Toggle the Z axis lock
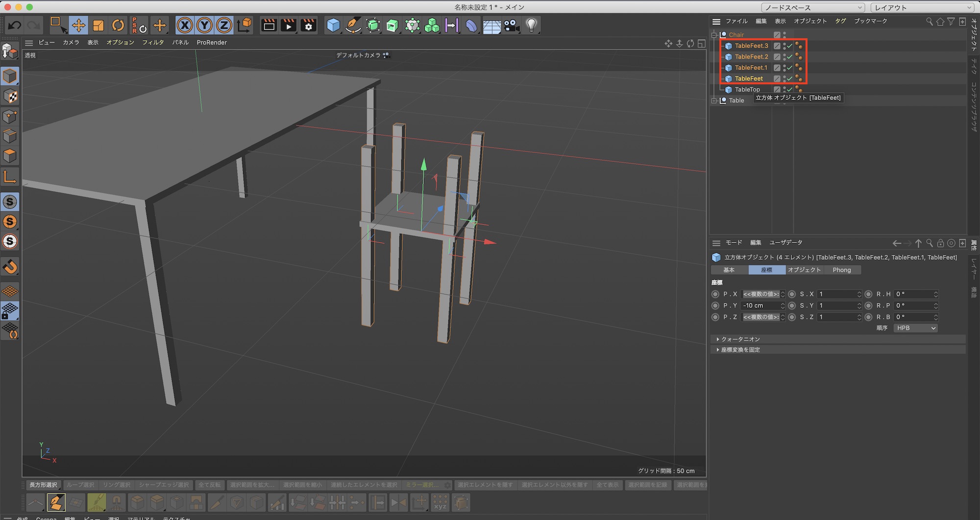 pos(224,25)
